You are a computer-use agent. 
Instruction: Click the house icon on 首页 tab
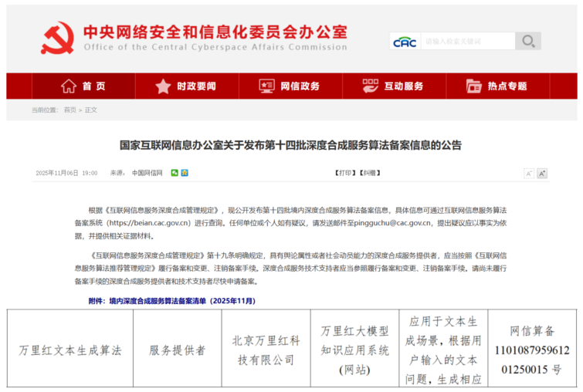69,86
